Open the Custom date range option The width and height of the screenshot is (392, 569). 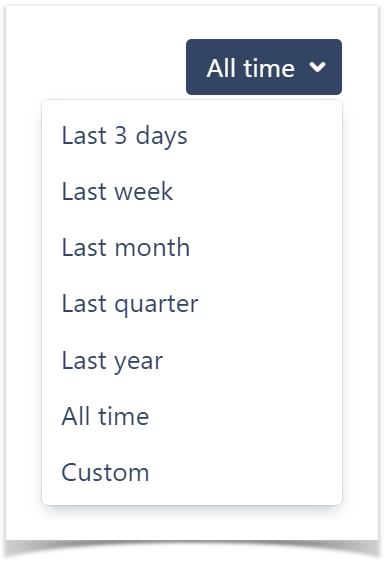(192, 472)
